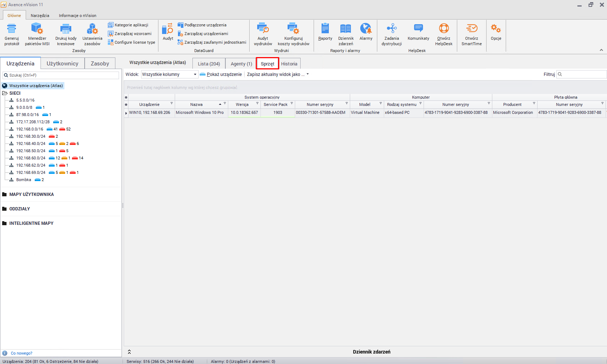Switch to the Historia tab
The height and width of the screenshot is (364, 607).
[x=289, y=64]
